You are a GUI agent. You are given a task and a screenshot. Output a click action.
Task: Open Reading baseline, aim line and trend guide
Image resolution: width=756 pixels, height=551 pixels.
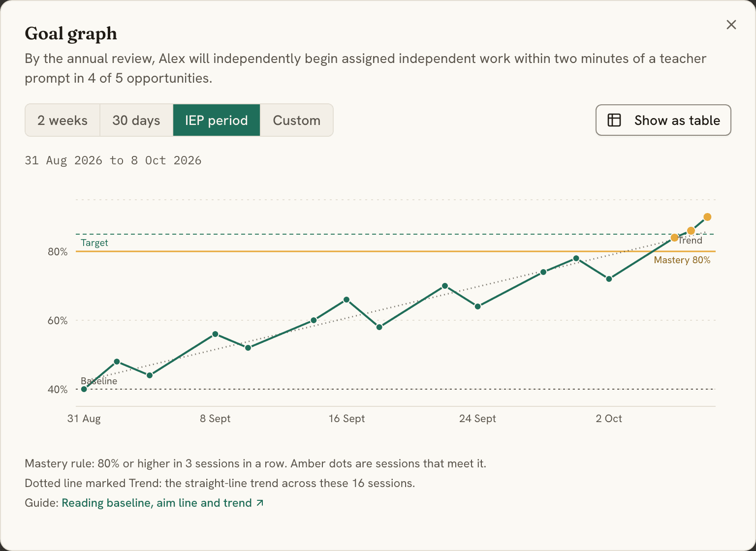point(162,503)
